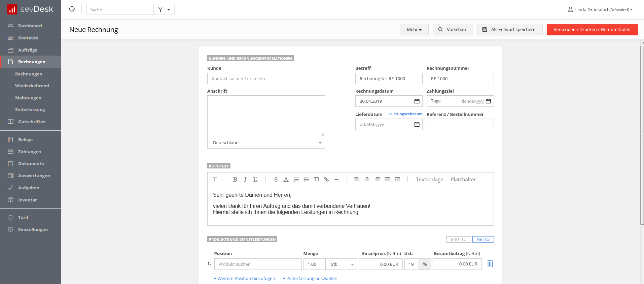Image resolution: width=644 pixels, height=284 pixels.
Task: Insert a table in the Kopf-Text editor
Action: (316, 180)
